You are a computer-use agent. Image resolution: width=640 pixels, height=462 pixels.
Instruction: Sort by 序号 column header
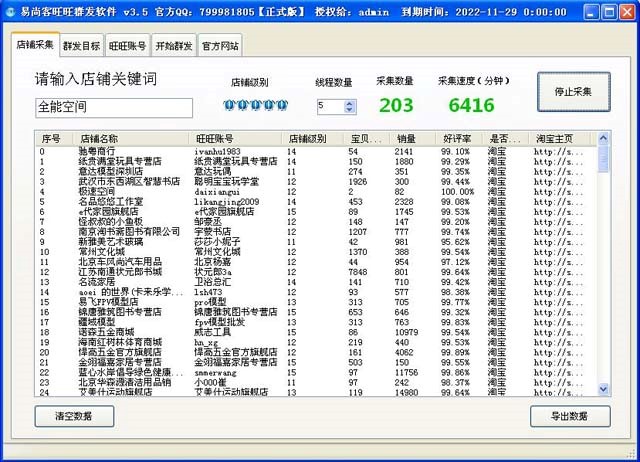point(53,139)
